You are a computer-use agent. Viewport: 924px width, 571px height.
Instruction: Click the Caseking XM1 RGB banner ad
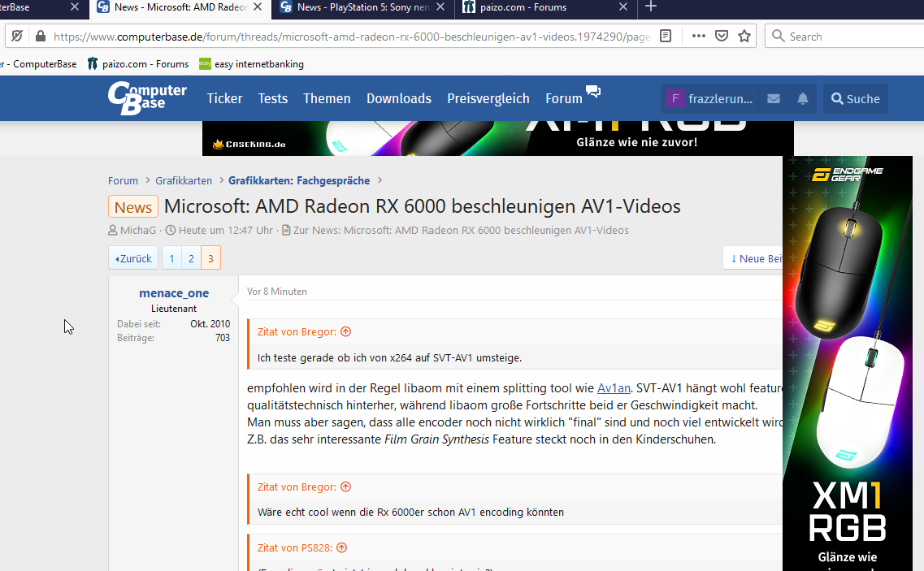point(498,138)
